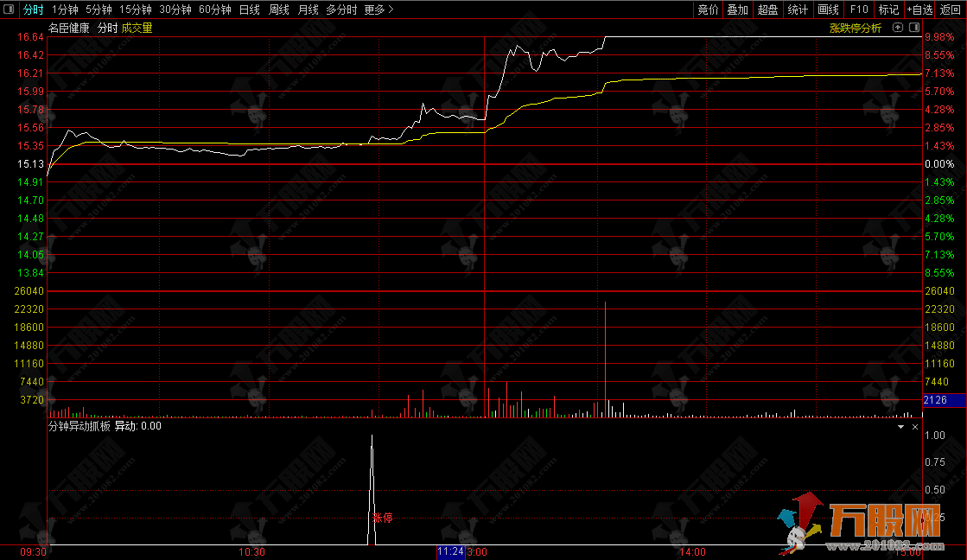Click the 10:30 time axis label
The width and height of the screenshot is (967, 560).
(251, 552)
